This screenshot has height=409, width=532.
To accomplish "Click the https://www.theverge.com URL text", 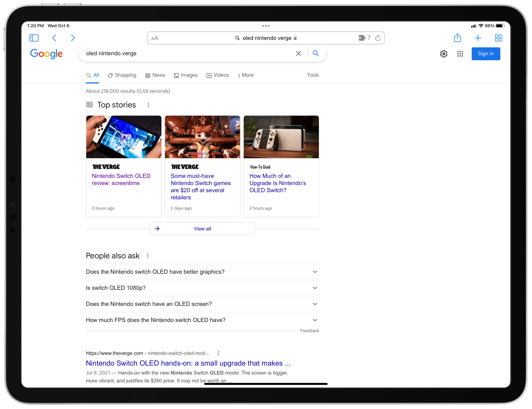I will 115,353.
